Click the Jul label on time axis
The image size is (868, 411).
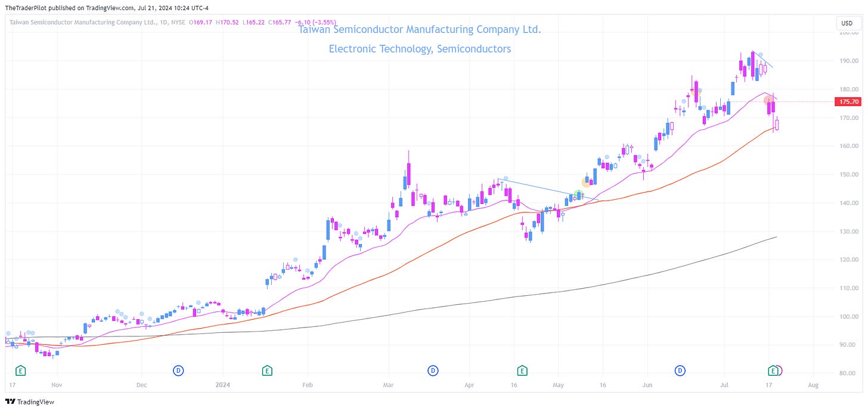pyautogui.click(x=724, y=385)
